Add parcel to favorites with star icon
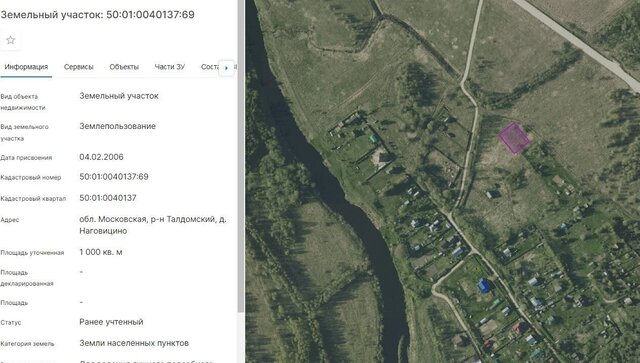Image resolution: width=640 pixels, height=363 pixels. tap(11, 40)
